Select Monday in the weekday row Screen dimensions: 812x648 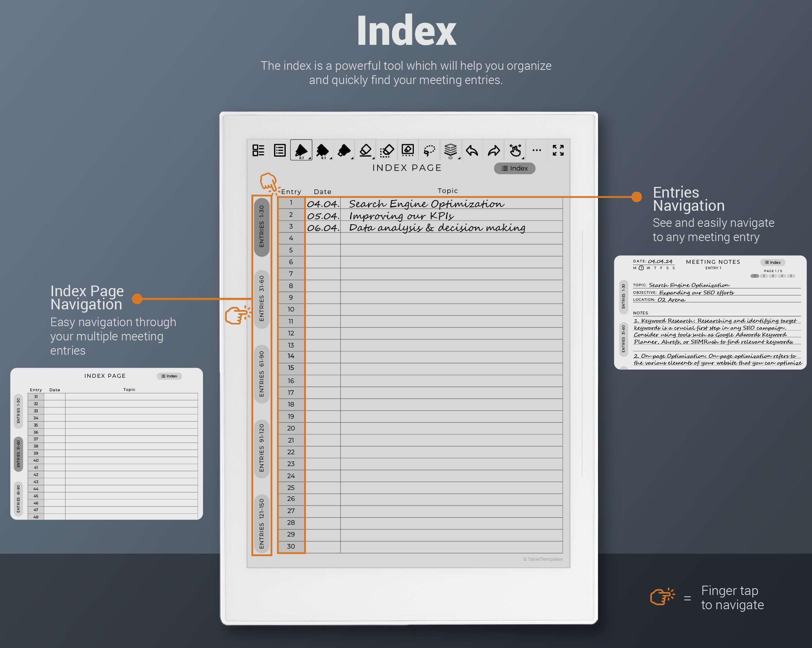(x=635, y=268)
